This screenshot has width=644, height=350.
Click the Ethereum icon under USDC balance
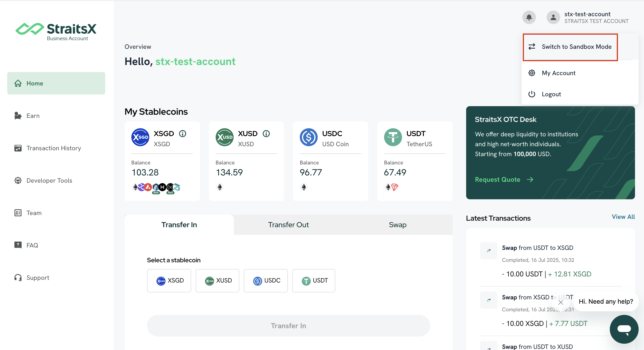(304, 187)
